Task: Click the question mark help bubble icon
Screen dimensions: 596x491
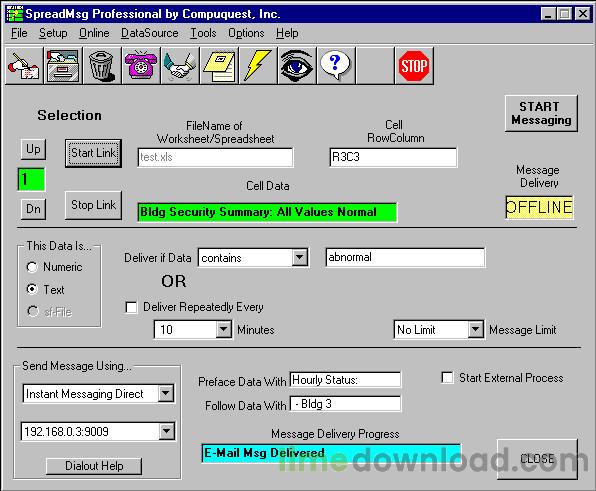Action: pos(335,65)
